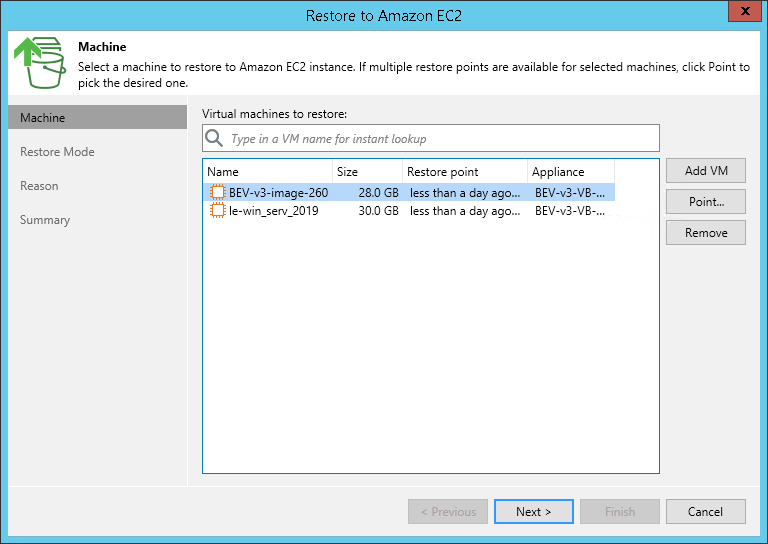768x544 pixels.
Task: Click the Amazon bucket restore icon
Action: pos(40,63)
